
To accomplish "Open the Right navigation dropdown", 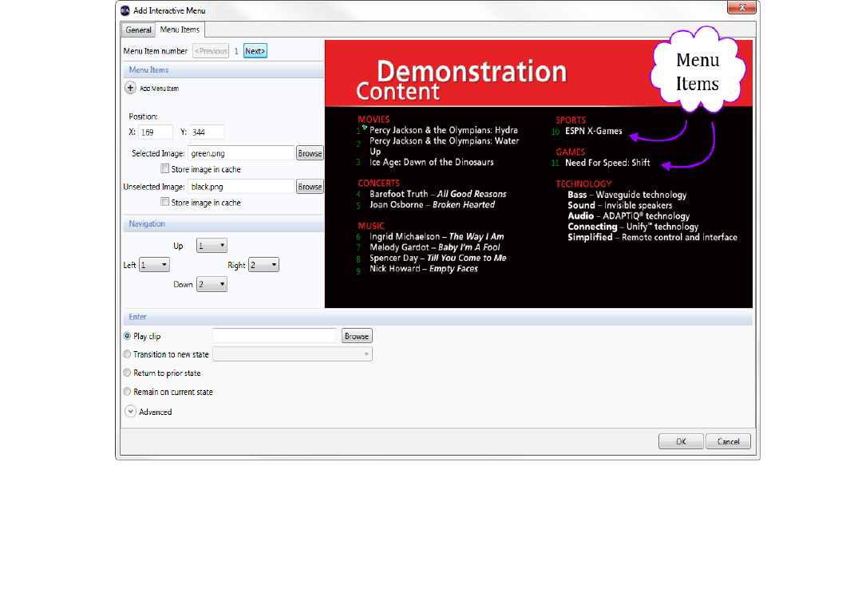I will point(264,265).
